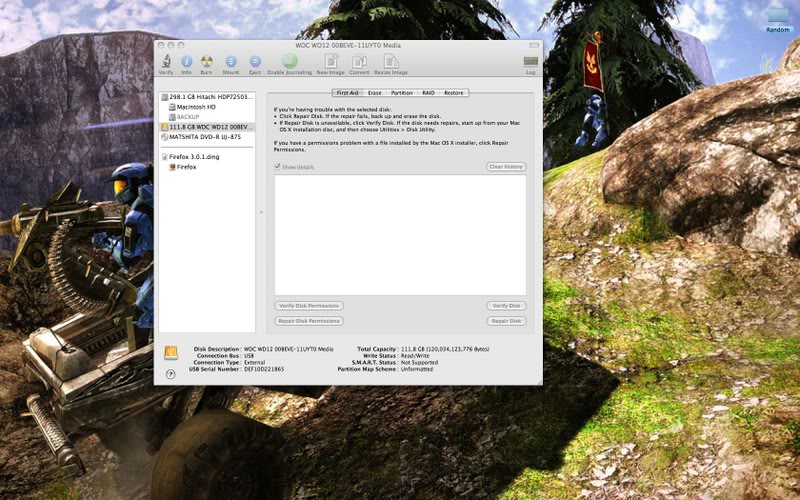The width and height of the screenshot is (800, 500).
Task: Click the Connection Bus USB value
Action: pos(248,356)
